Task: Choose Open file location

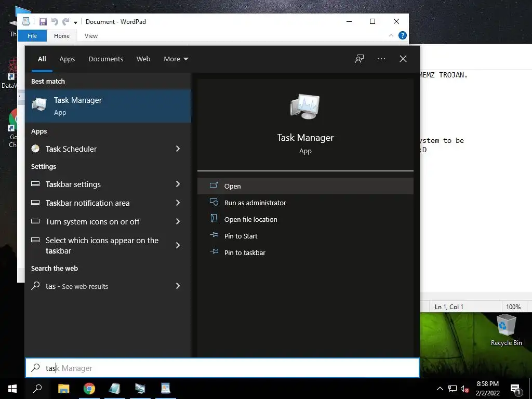Action: pos(305,219)
